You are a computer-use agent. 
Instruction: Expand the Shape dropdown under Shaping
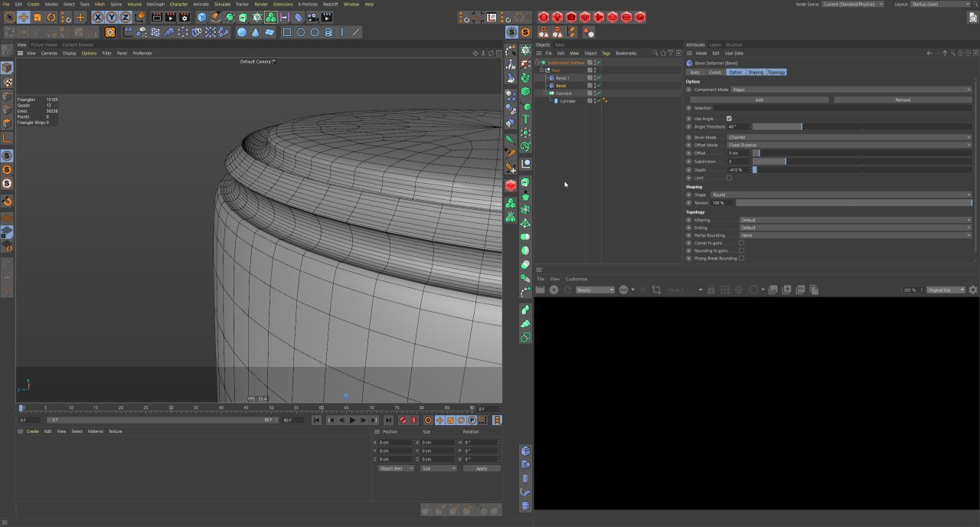click(840, 195)
